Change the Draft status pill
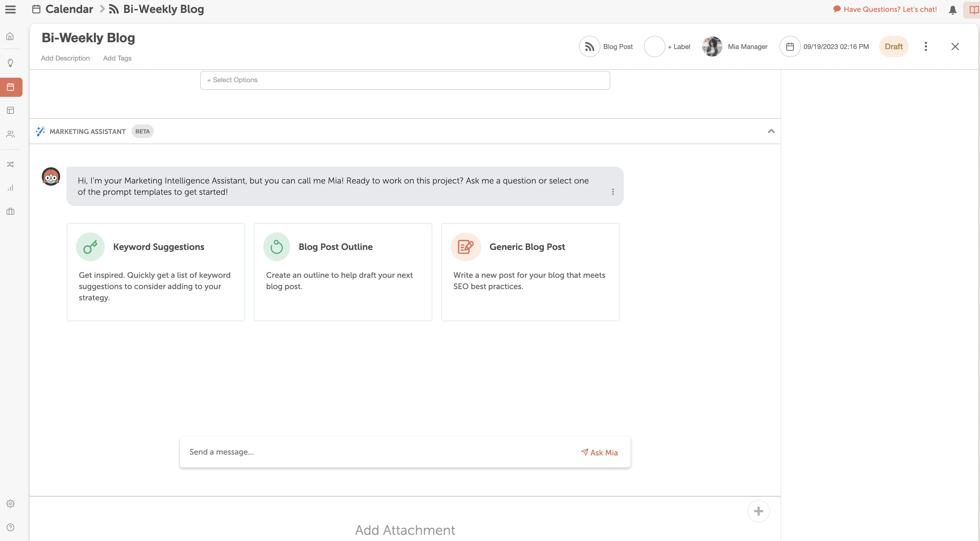The image size is (980, 541). click(894, 46)
